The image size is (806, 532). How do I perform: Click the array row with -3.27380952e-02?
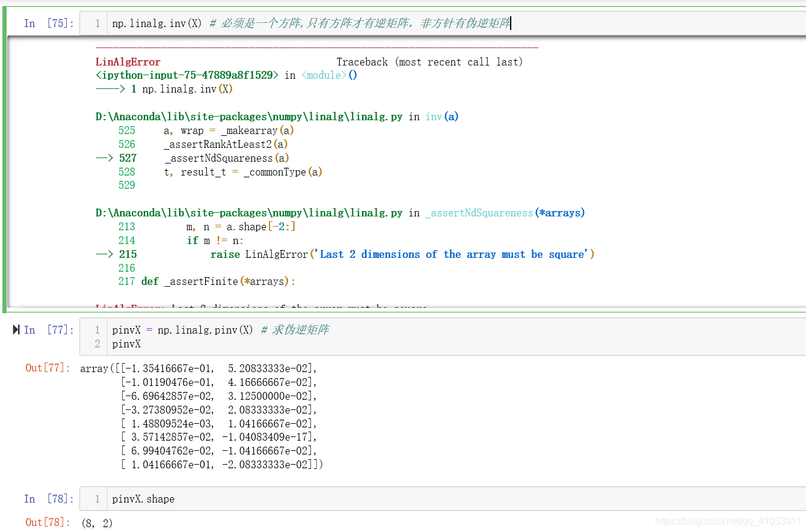(218, 409)
